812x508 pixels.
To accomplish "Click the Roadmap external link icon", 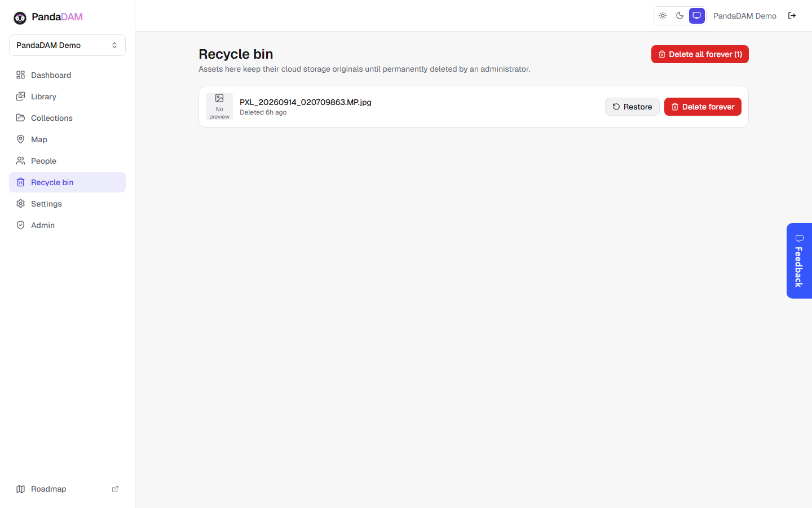I will pyautogui.click(x=115, y=489).
